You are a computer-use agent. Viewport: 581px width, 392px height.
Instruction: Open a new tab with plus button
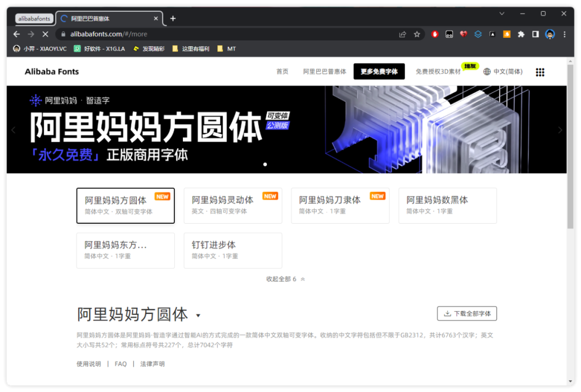coord(173,18)
